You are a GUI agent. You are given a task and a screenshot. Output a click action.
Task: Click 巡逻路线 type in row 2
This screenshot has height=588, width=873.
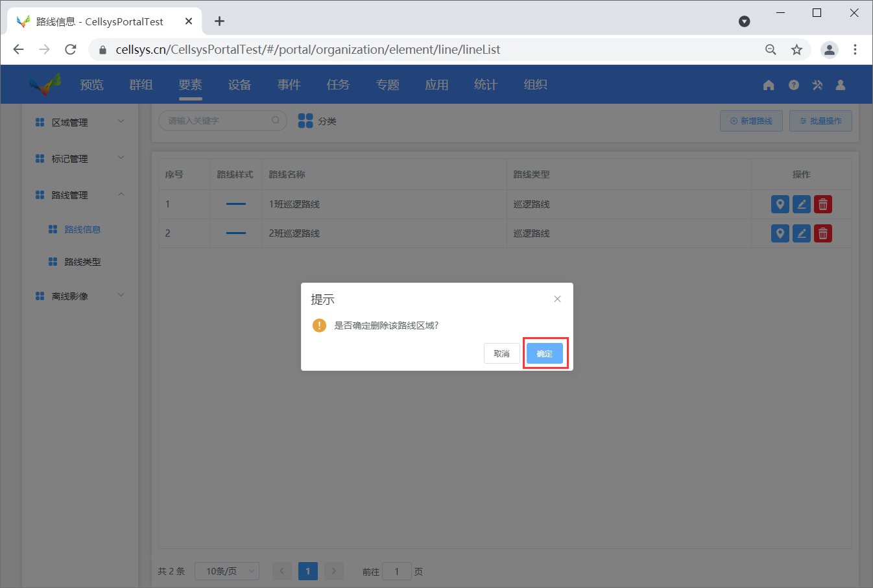531,233
